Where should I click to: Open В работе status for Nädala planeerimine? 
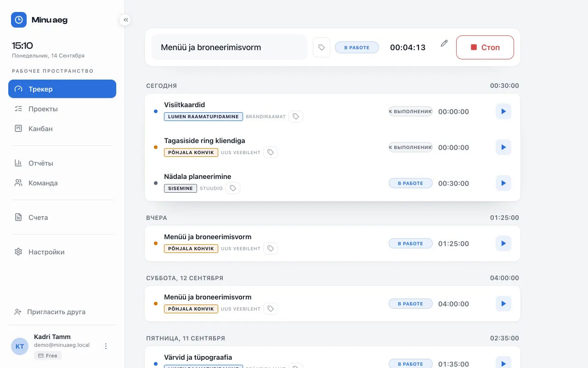coord(411,183)
